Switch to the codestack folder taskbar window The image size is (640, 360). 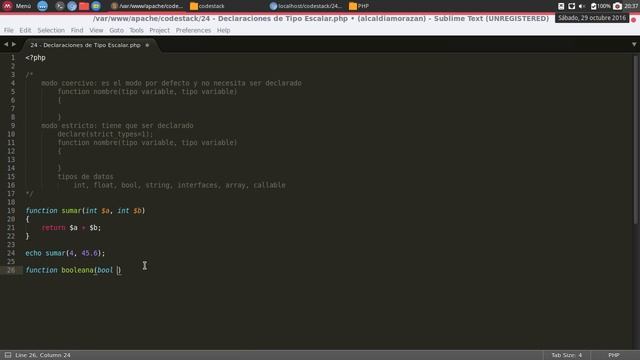(207, 6)
